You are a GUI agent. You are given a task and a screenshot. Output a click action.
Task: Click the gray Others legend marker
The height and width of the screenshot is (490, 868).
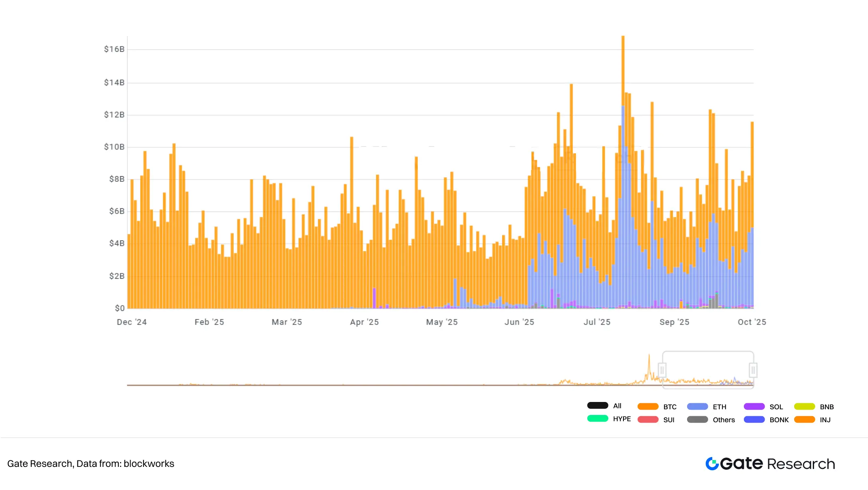pyautogui.click(x=697, y=420)
